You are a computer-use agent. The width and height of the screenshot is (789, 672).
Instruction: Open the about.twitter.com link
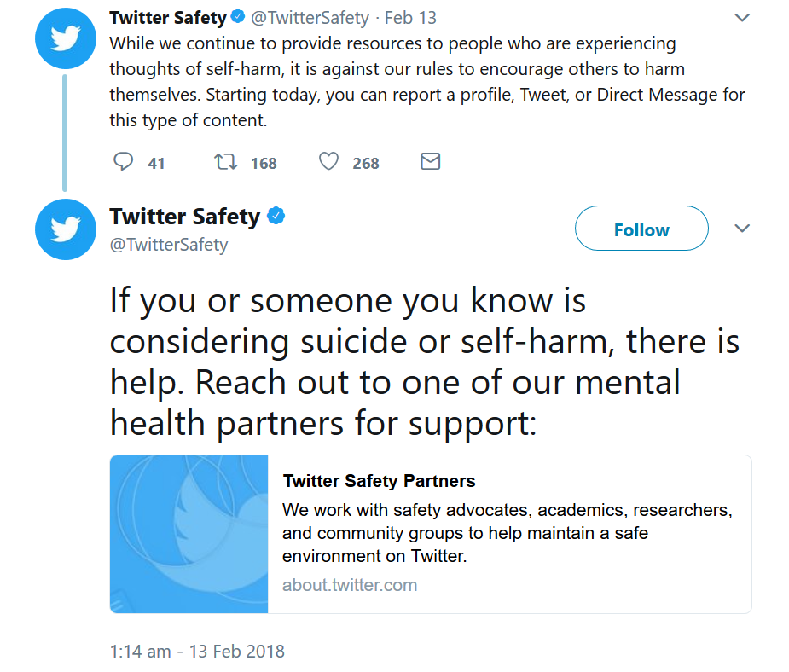[349, 585]
